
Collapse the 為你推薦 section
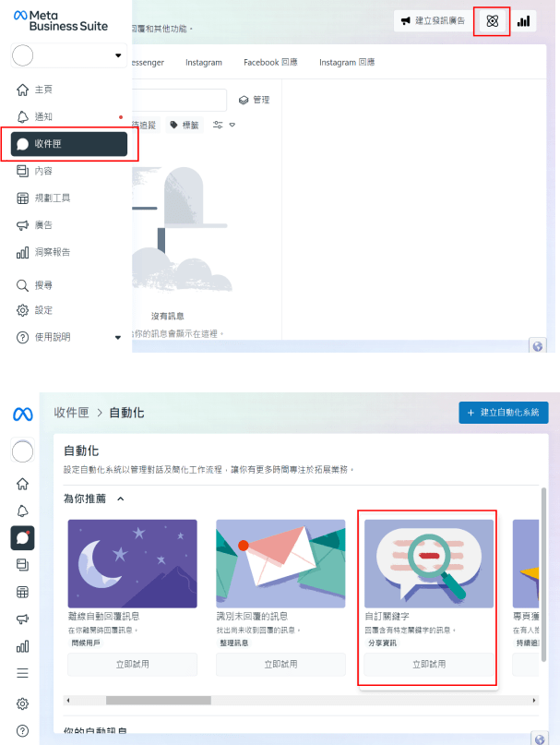point(121,499)
